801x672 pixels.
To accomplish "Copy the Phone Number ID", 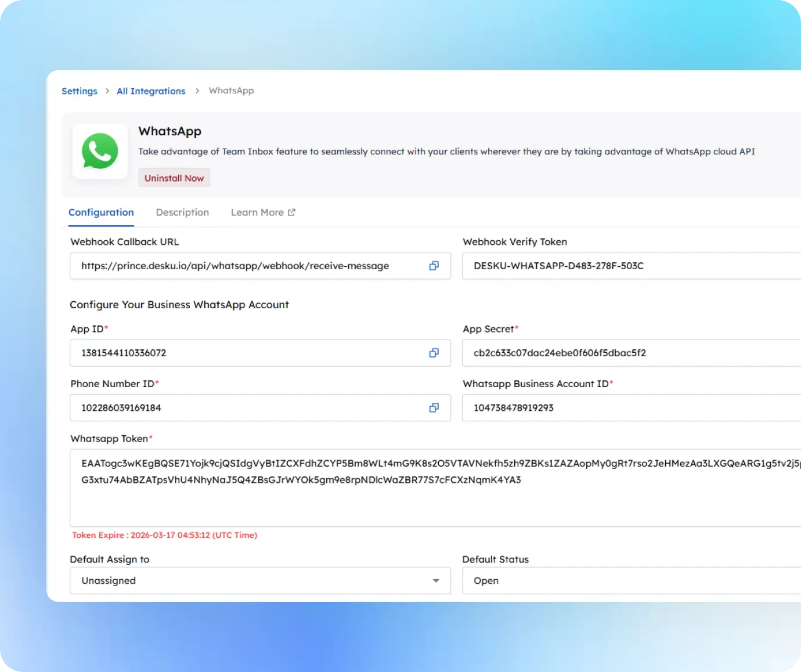I will tap(434, 407).
